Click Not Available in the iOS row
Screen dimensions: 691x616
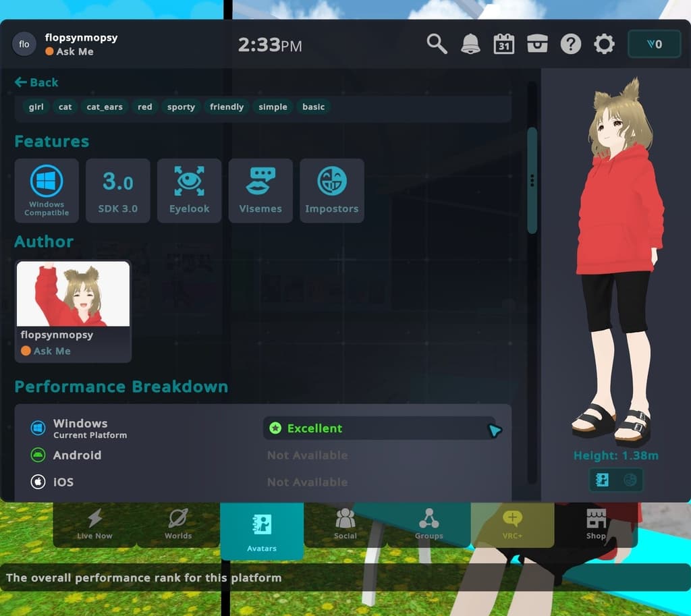tap(307, 482)
